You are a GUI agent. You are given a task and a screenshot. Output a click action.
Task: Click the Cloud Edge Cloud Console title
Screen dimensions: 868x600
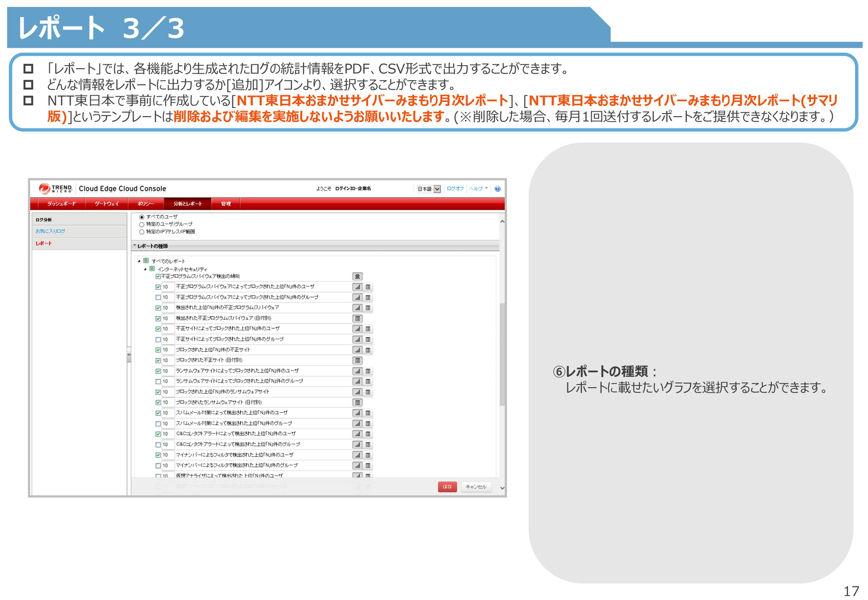[123, 189]
